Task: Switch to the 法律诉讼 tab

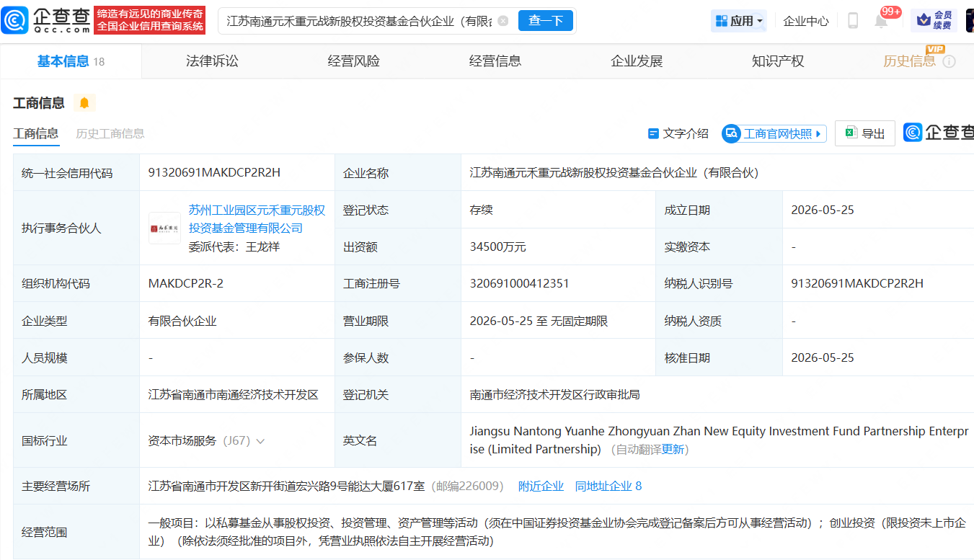Action: tap(212, 61)
